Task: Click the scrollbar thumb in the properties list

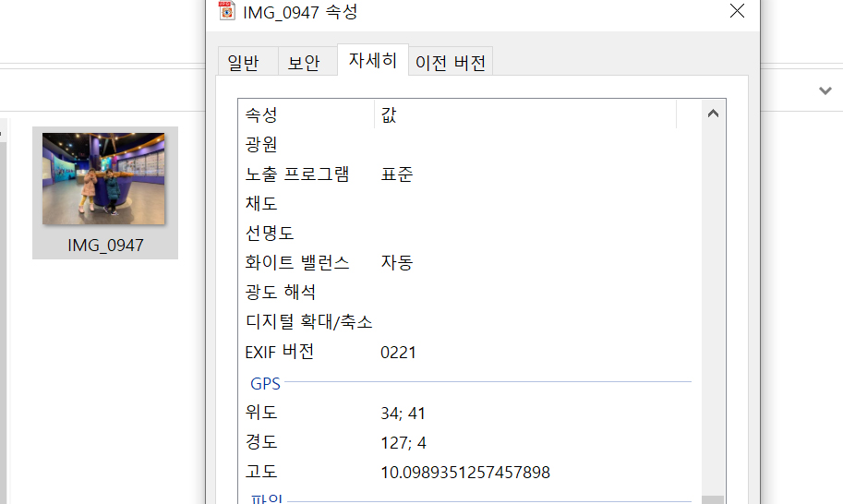Action: pos(714,499)
